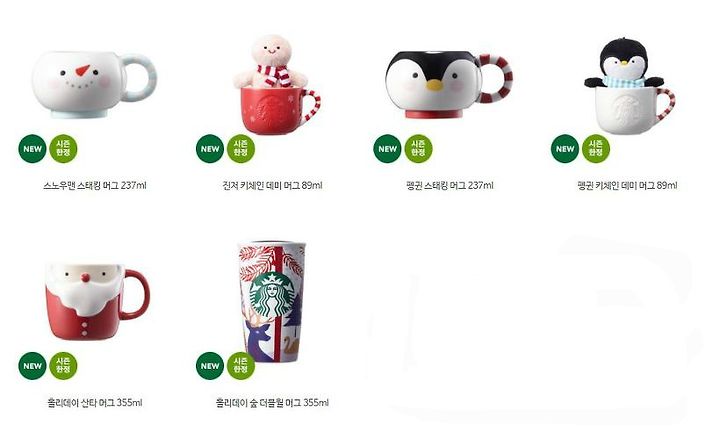
Task: Click the NEW badge under the penguin stacking mug
Action: click(x=388, y=149)
